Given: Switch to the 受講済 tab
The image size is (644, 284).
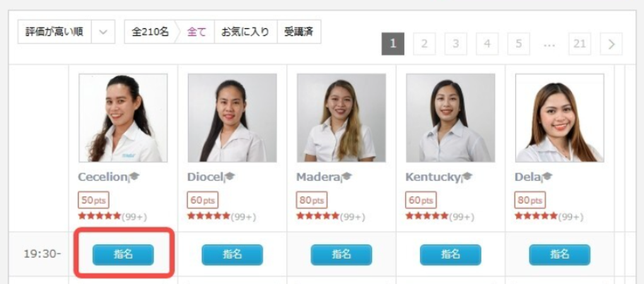Looking at the screenshot, I should 299,32.
